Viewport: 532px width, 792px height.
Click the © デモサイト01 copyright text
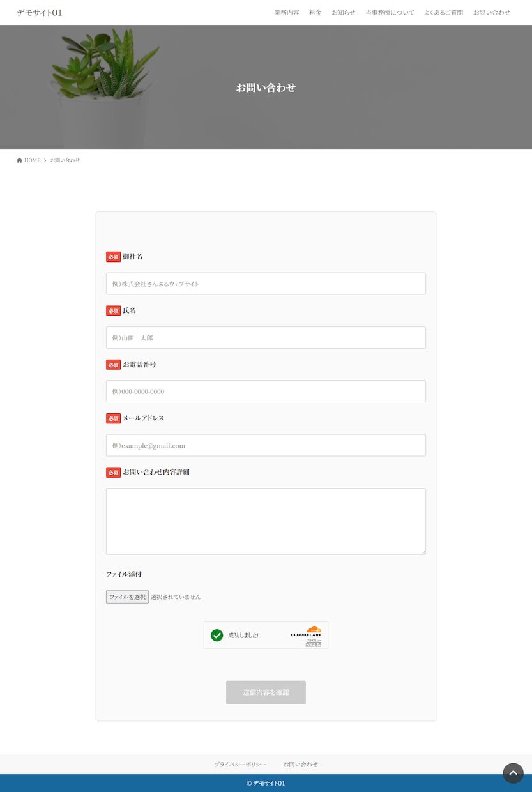[x=266, y=783]
